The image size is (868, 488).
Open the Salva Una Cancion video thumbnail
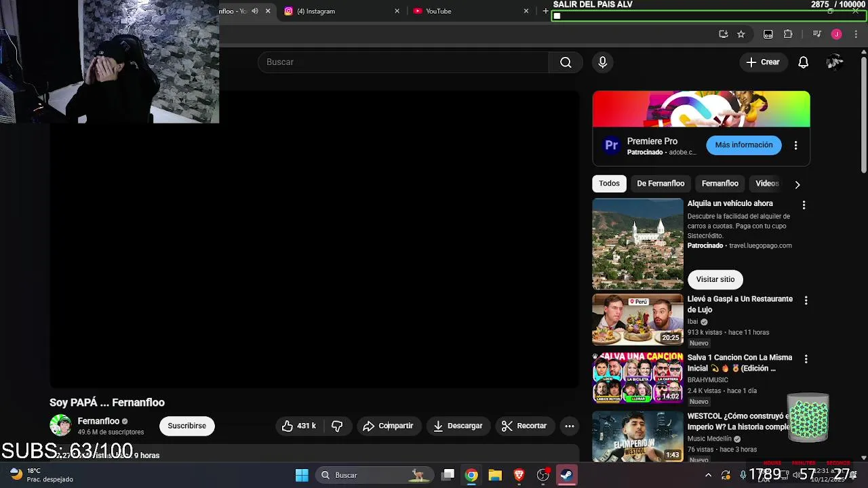point(637,378)
